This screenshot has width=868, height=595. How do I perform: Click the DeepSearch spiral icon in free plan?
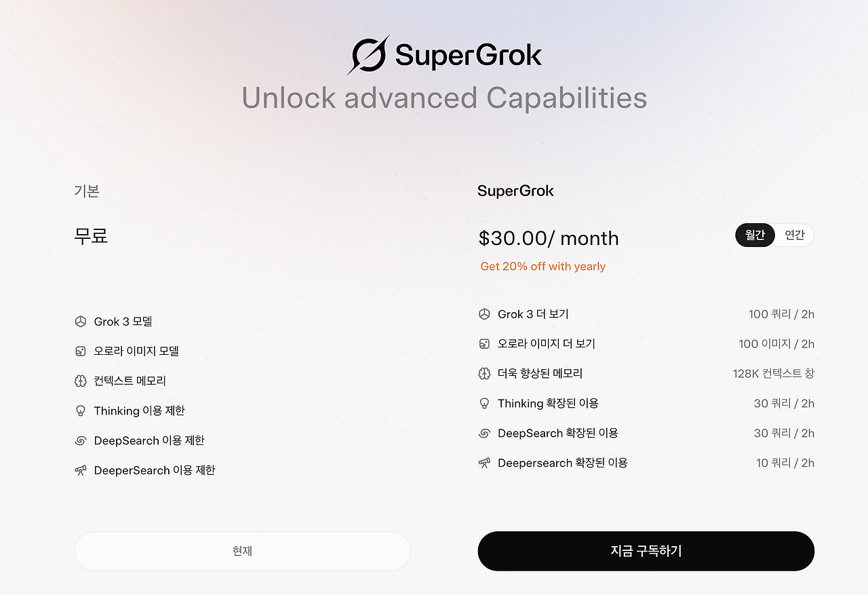81,440
